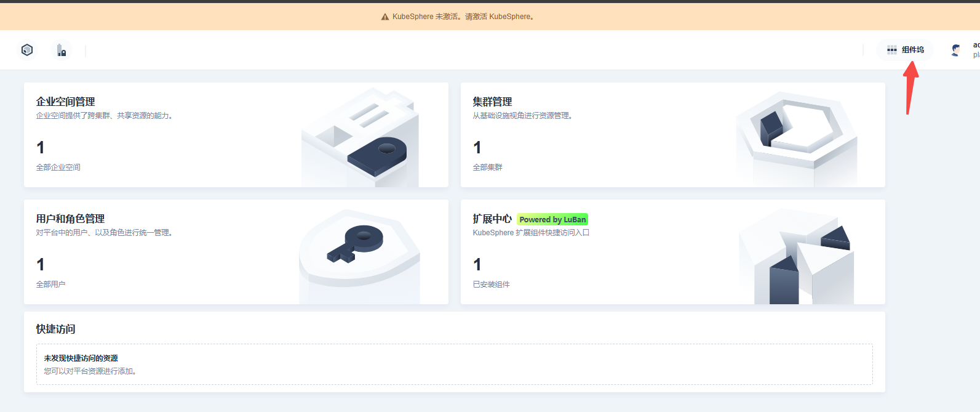Click the workspace key illustration
The image size is (980, 412).
coord(360,137)
